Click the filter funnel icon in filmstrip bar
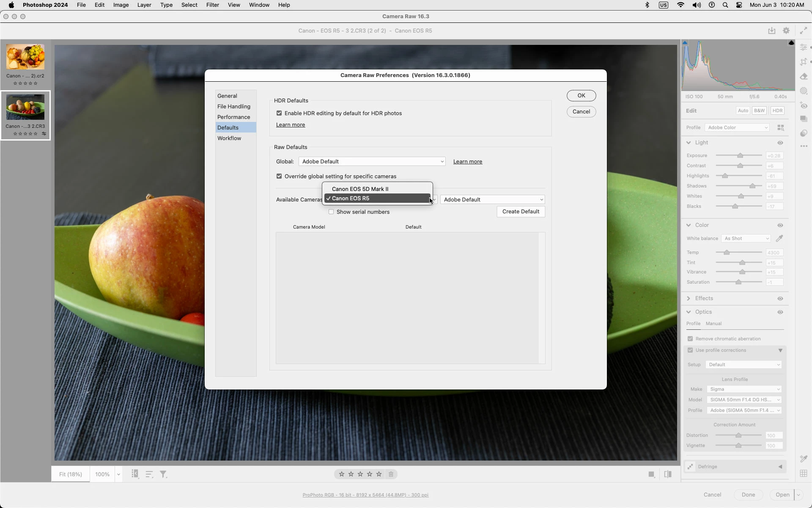The width and height of the screenshot is (812, 508). 163,475
